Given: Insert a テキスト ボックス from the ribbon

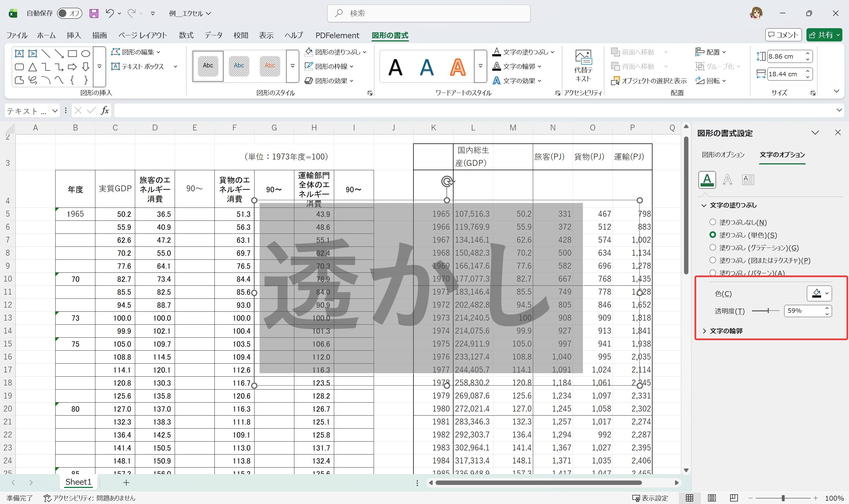Looking at the screenshot, I should pyautogui.click(x=142, y=66).
